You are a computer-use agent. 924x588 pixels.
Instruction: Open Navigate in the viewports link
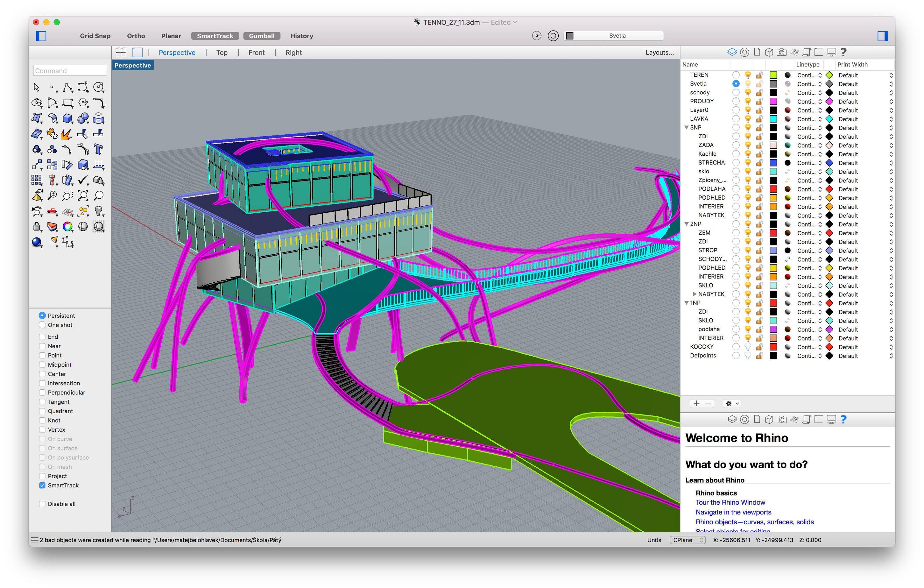tap(733, 512)
